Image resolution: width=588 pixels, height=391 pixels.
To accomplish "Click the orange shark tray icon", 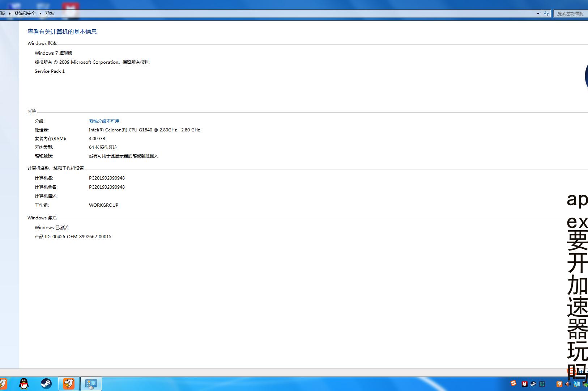I will point(559,384).
